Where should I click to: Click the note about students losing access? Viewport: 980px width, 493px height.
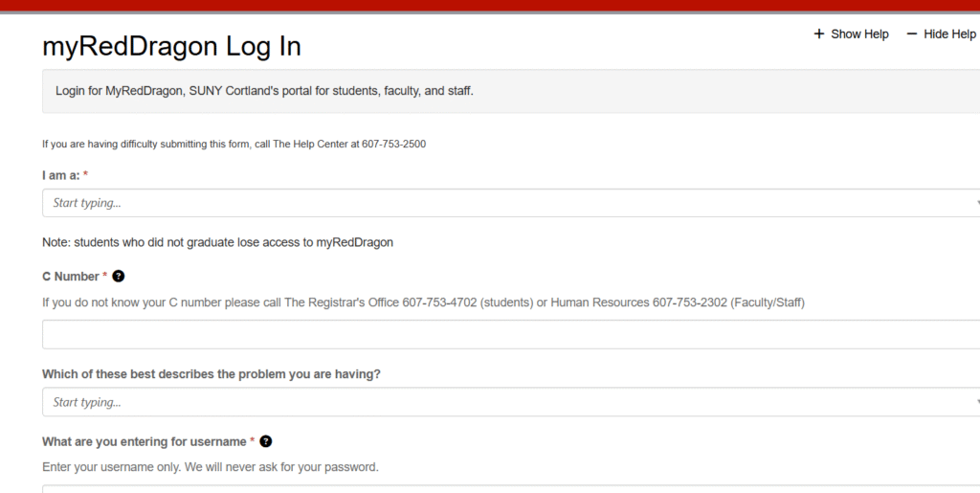point(217,242)
